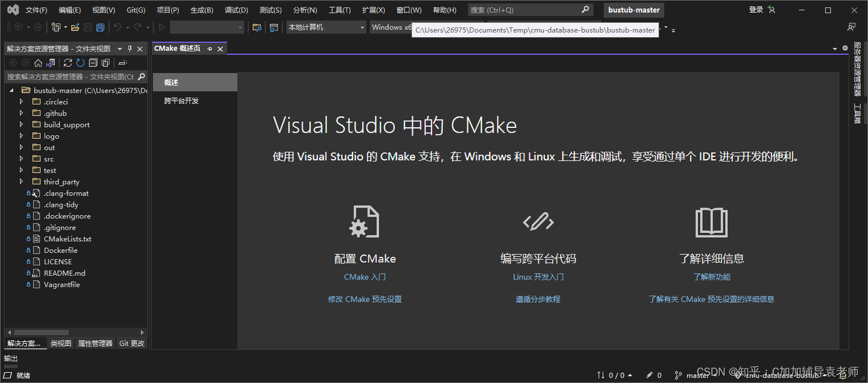Collapse all items in Solution Explorer
868x383 pixels.
point(93,62)
